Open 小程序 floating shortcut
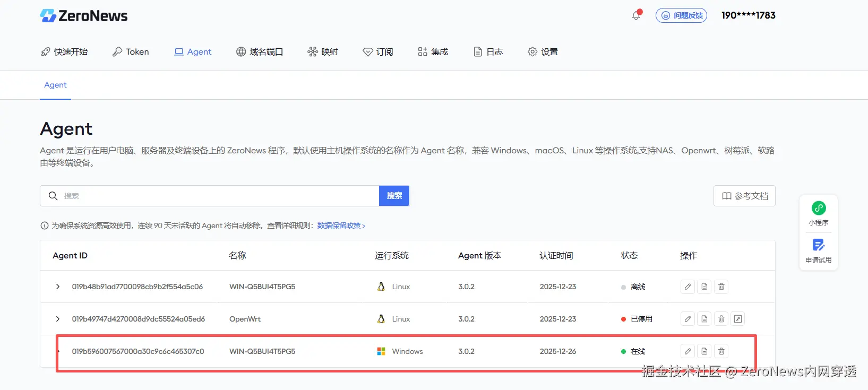This screenshot has height=390, width=868. [819, 213]
